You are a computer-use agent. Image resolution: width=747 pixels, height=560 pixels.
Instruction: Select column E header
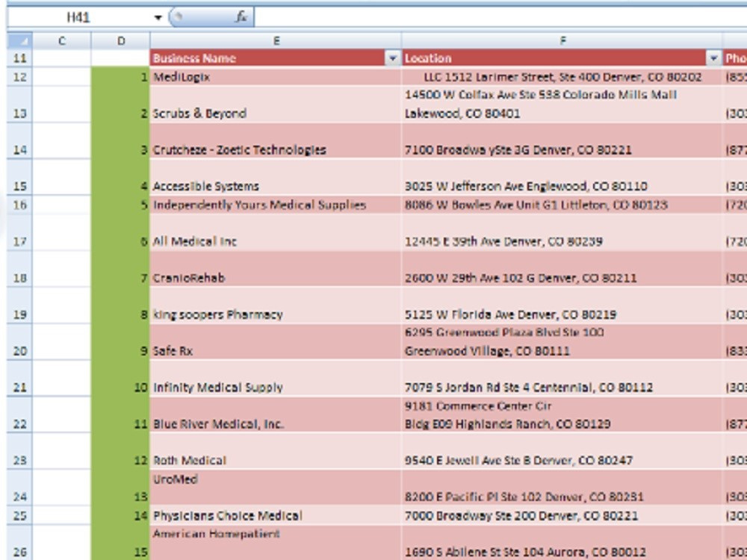point(276,41)
